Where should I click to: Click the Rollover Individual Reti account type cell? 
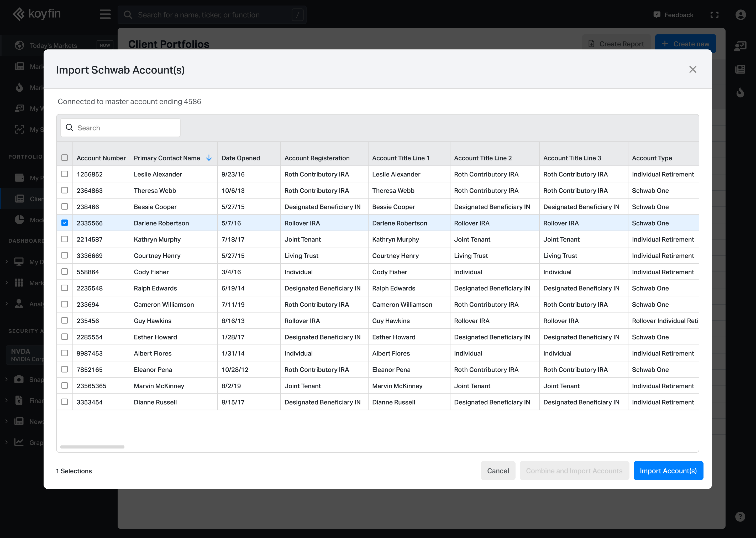[x=664, y=321]
